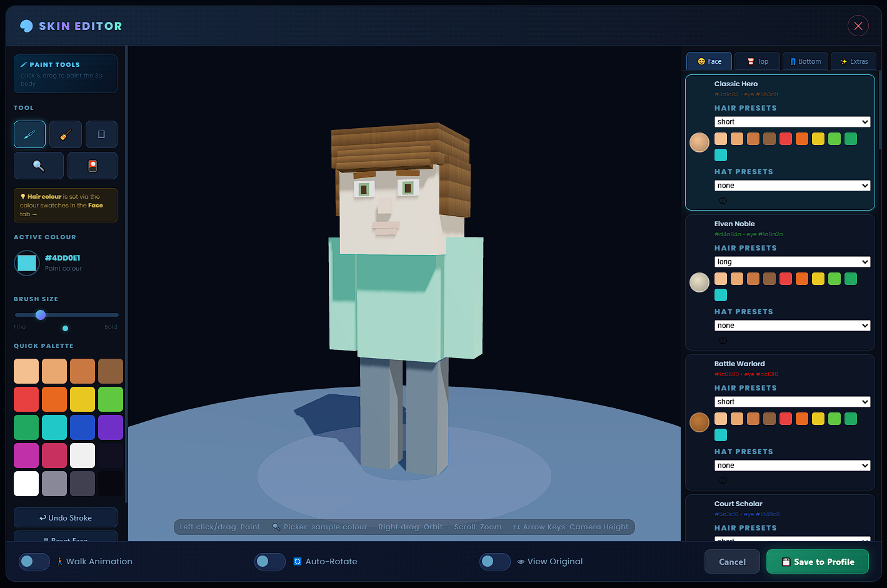The width and height of the screenshot is (887, 588).
Task: Click the #4DD0E1 hex colour value
Action: pos(63,257)
